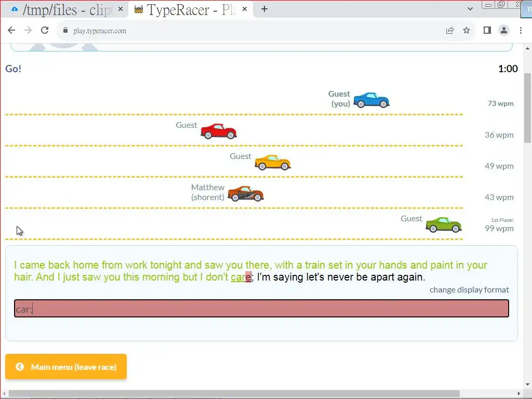Click the 99 wpm speed label
532x399 pixels.
click(x=499, y=229)
